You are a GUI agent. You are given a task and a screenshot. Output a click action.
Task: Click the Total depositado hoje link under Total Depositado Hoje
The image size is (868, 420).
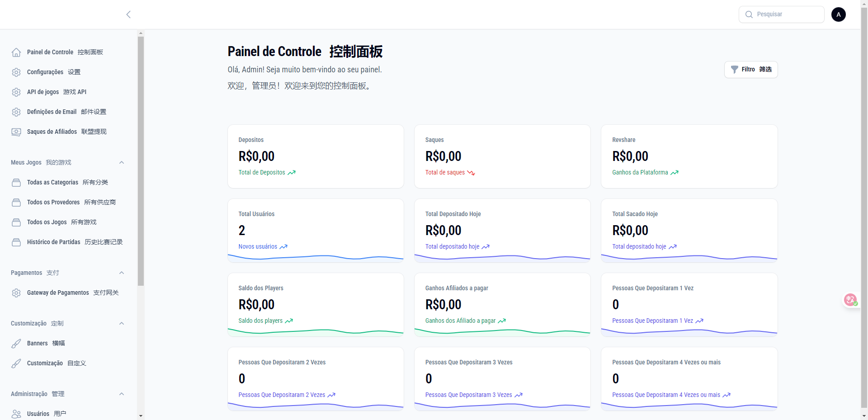[x=452, y=247]
